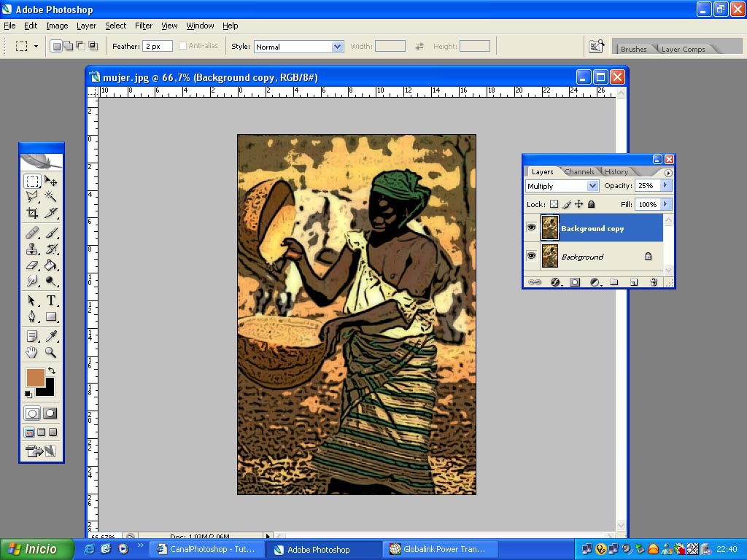The image size is (747, 560).
Task: Select the Healing Brush tool
Action: 32,233
